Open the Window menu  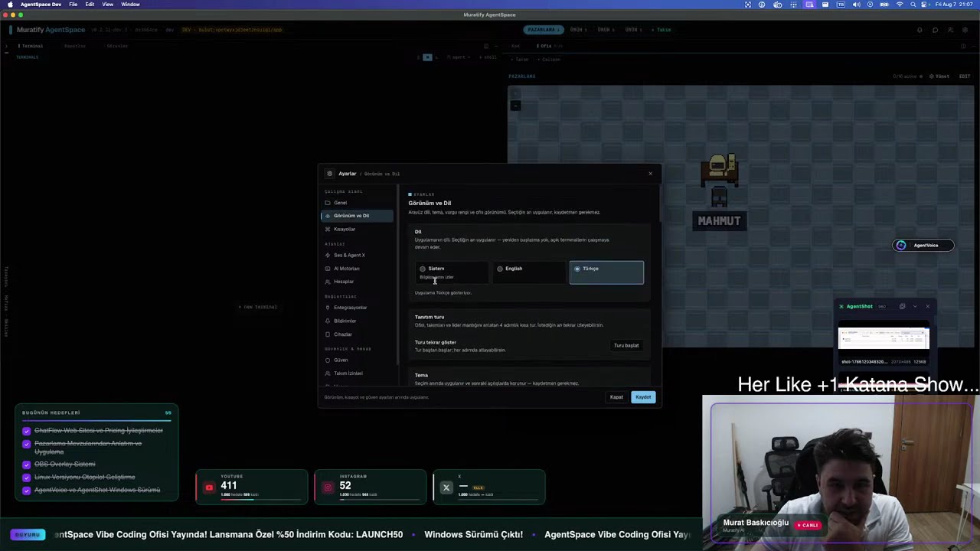coord(130,5)
